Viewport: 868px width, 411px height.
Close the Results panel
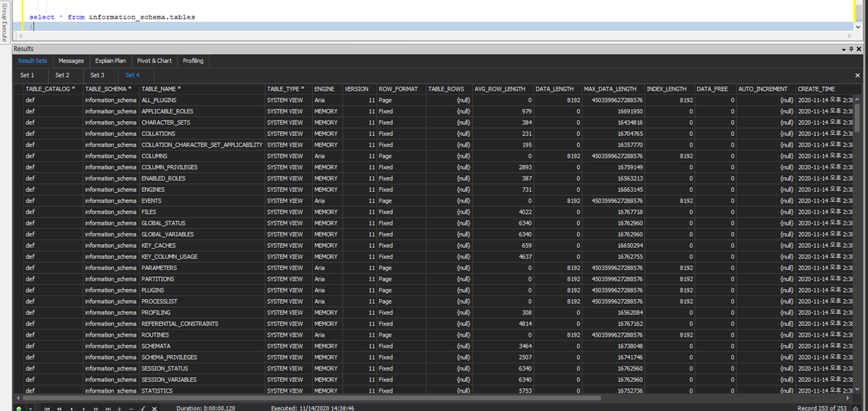(858, 49)
